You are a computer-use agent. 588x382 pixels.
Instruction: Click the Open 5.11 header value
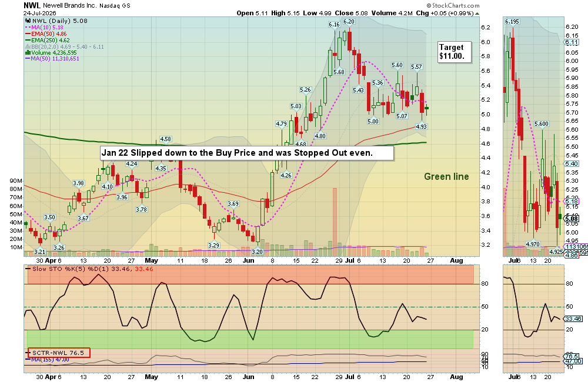click(x=252, y=13)
